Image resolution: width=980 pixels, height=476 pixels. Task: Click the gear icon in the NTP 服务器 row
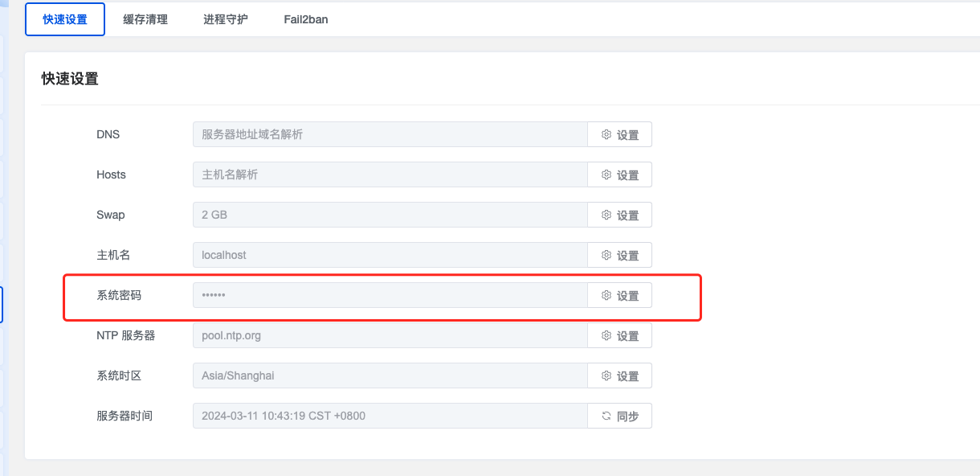[x=606, y=335]
